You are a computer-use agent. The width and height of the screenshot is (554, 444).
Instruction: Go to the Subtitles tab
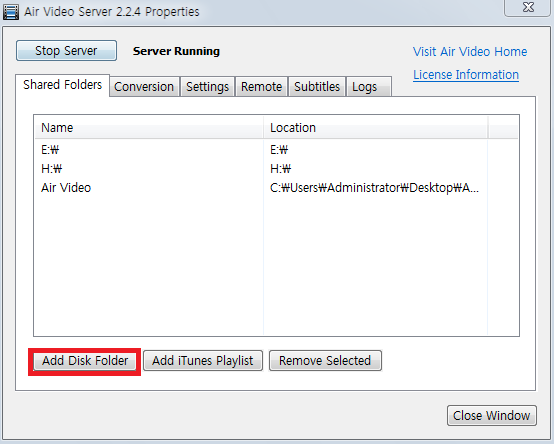(x=317, y=87)
